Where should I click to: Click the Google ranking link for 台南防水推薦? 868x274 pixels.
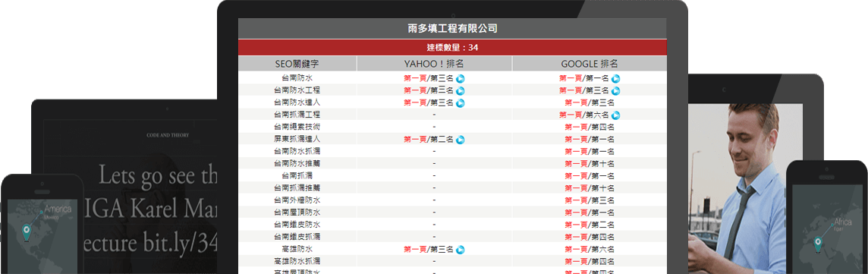click(x=589, y=164)
